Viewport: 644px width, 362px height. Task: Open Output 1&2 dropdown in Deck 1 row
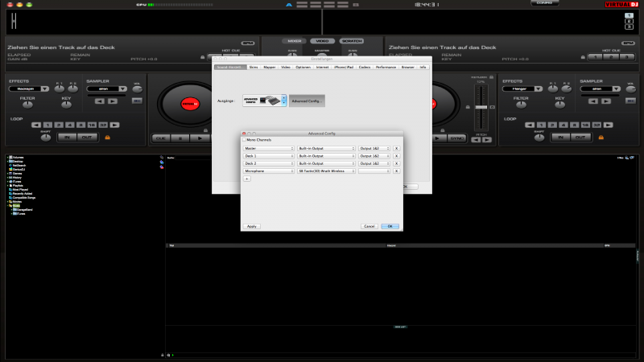[x=374, y=156]
